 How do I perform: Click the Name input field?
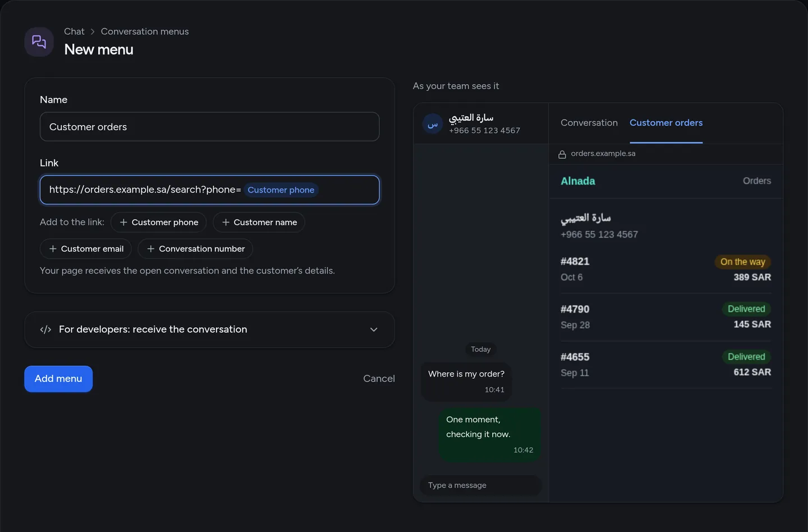pyautogui.click(x=210, y=127)
